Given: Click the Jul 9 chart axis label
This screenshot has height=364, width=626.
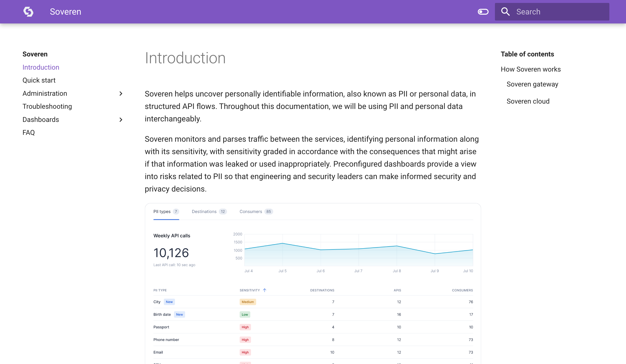Looking at the screenshot, I should [x=435, y=271].
